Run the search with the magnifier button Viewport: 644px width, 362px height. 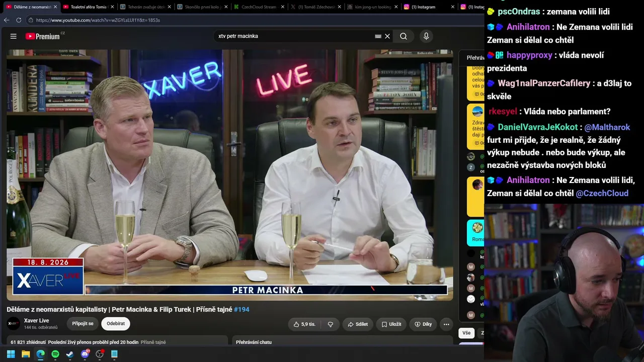(x=404, y=36)
